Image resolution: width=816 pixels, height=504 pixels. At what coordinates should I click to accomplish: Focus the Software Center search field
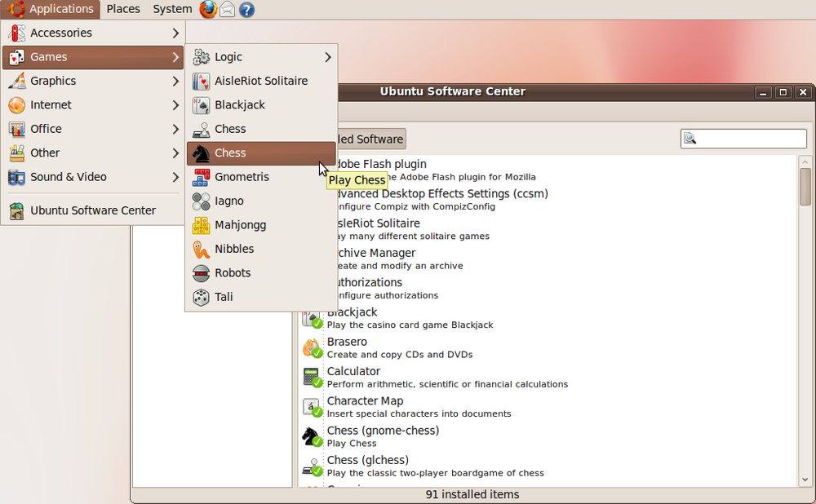point(743,139)
